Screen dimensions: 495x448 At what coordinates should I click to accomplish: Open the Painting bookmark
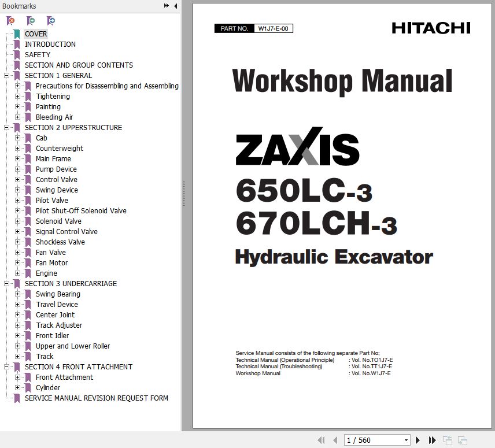(x=48, y=106)
